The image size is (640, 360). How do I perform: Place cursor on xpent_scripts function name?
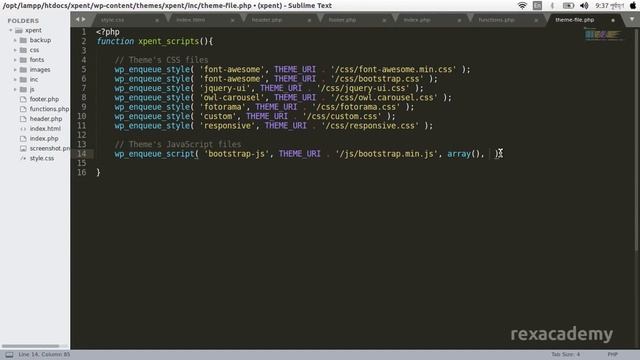(169, 41)
